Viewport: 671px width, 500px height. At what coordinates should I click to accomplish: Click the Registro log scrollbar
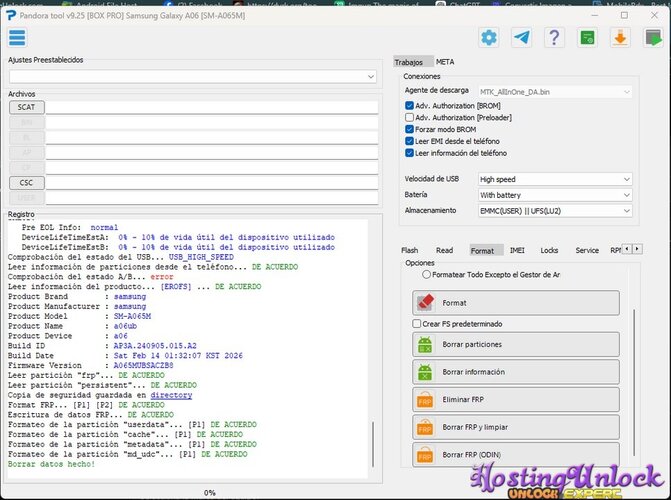click(x=373, y=444)
